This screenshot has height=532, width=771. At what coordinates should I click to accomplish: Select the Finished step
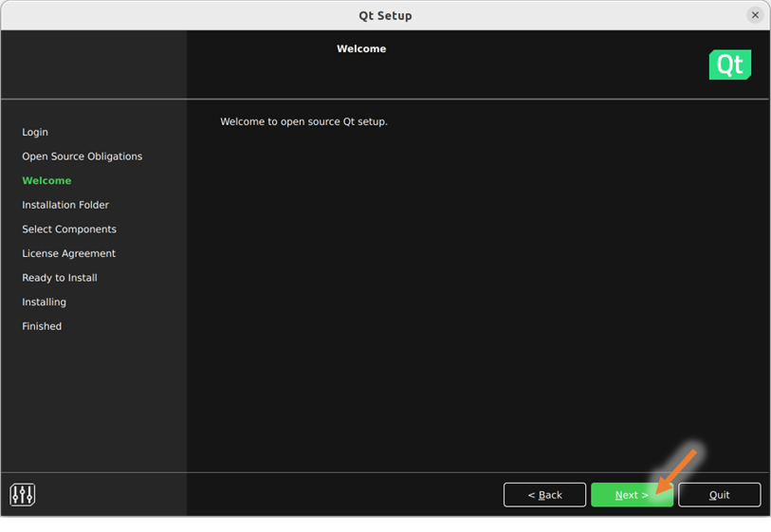pos(42,326)
